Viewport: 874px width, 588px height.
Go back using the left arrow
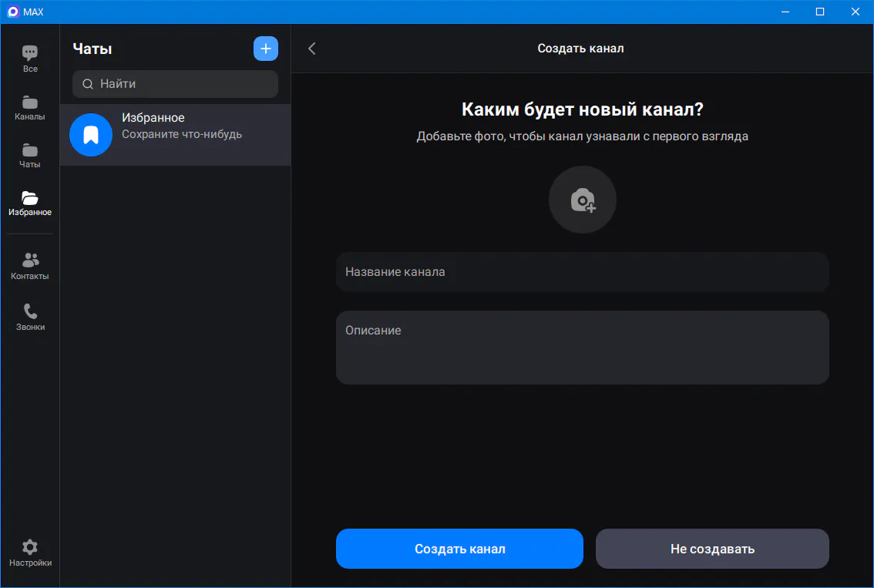(312, 49)
